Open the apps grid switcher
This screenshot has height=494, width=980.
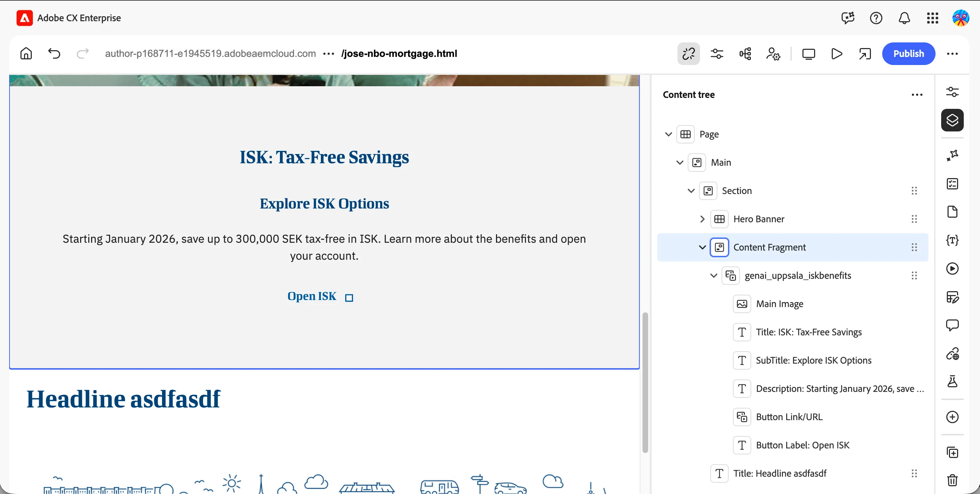(932, 18)
